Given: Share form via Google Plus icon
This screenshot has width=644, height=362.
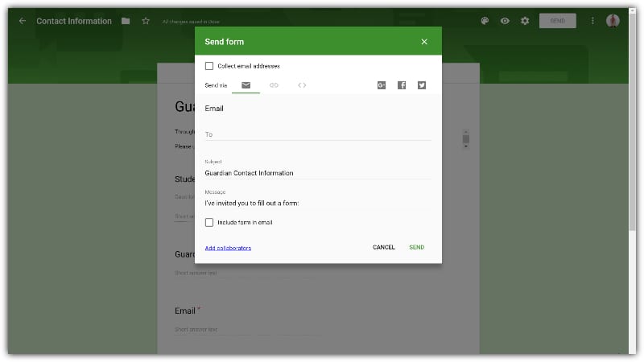Looking at the screenshot, I should point(382,84).
